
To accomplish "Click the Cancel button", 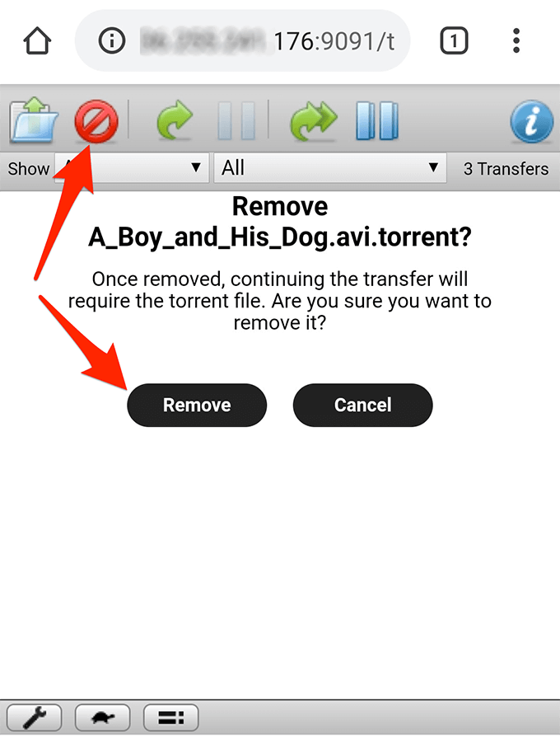I will (362, 405).
